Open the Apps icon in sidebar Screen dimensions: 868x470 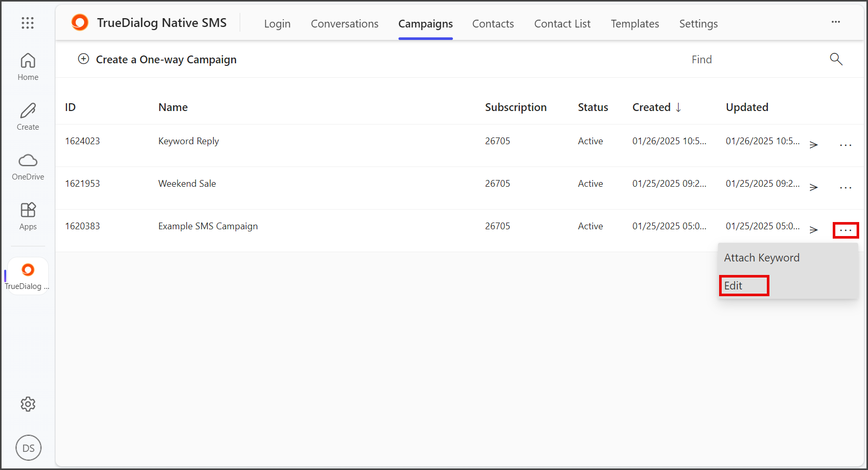tap(28, 216)
